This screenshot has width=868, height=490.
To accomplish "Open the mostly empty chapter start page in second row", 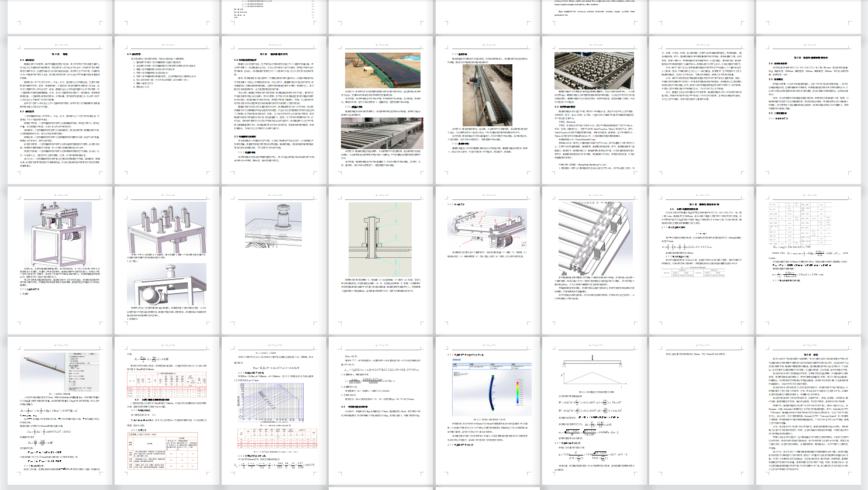I will pos(808,109).
